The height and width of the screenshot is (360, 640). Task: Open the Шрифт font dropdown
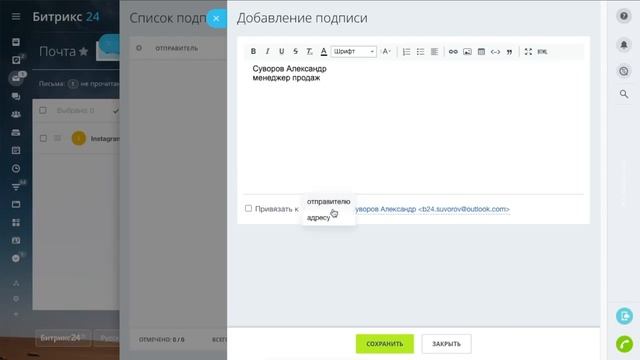pyautogui.click(x=353, y=51)
